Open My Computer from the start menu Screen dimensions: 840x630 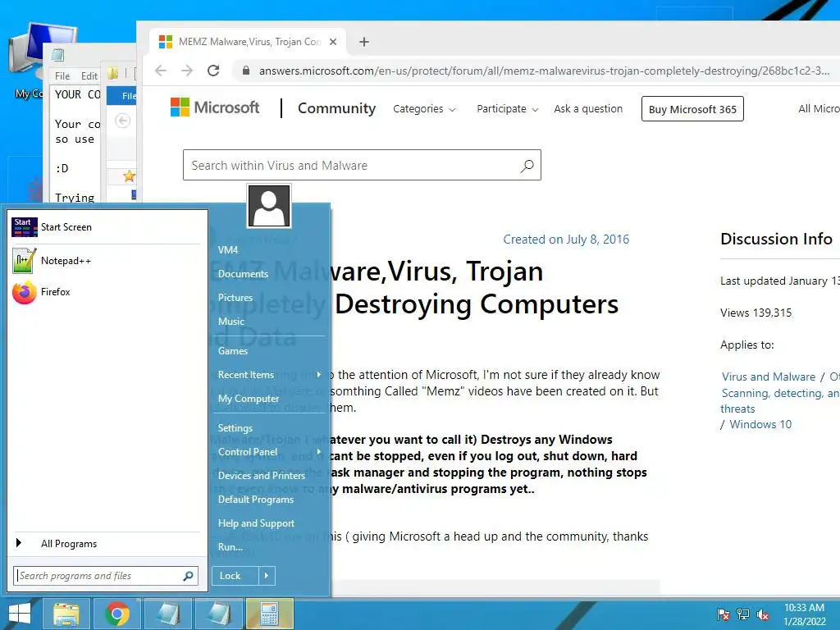(x=249, y=399)
